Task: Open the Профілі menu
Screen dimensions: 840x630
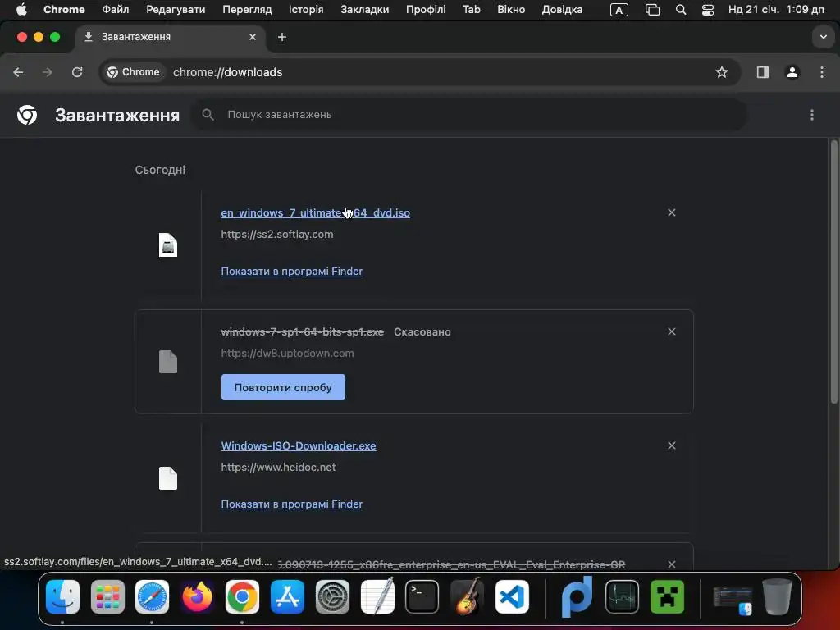Action: coord(426,10)
